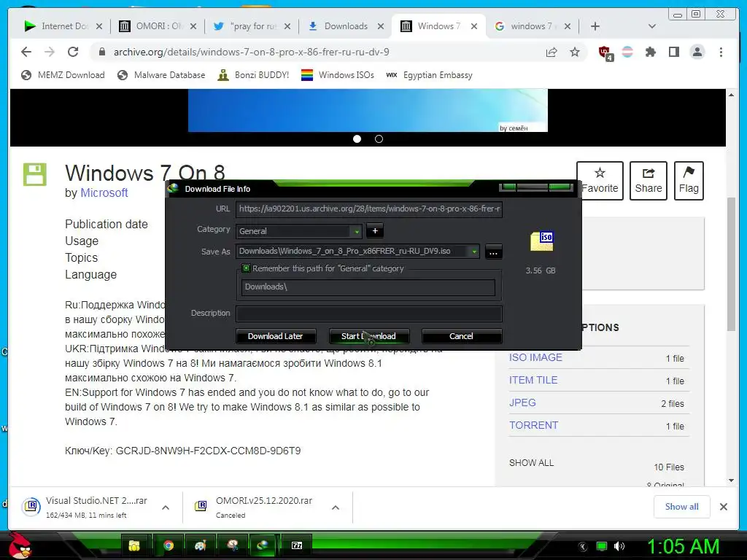Open the ITEM TILE download link

(x=533, y=380)
